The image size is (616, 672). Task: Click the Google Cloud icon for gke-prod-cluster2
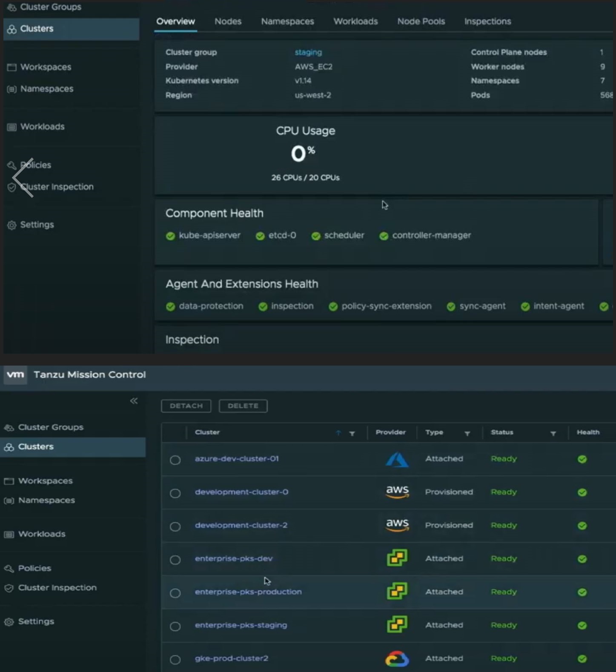(x=397, y=659)
